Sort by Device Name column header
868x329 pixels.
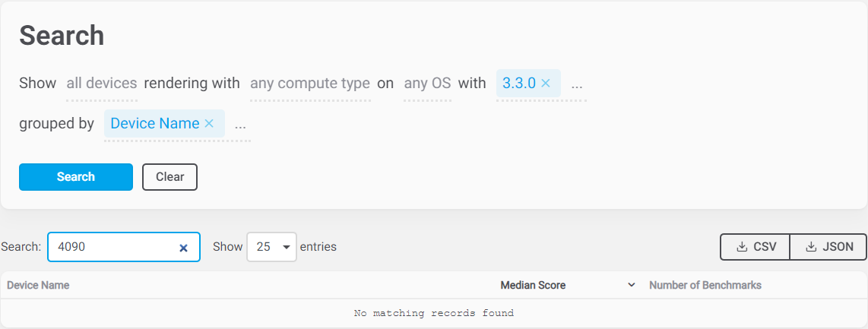[x=38, y=286]
